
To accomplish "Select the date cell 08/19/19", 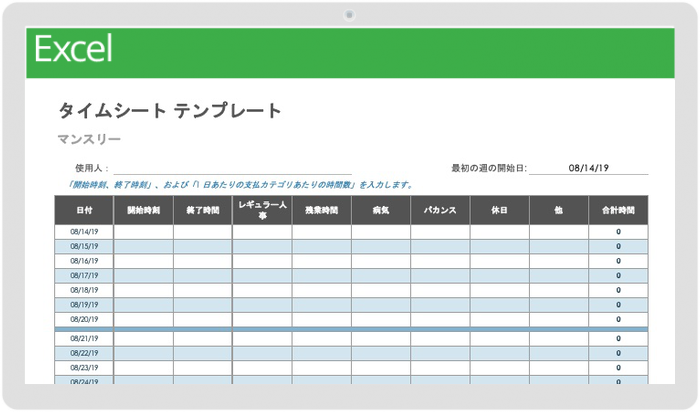I will (84, 305).
